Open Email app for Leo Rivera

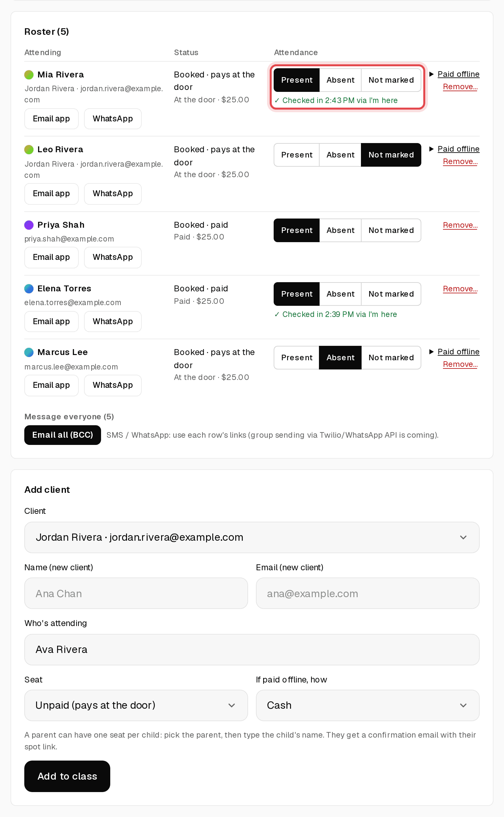pyautogui.click(x=51, y=194)
